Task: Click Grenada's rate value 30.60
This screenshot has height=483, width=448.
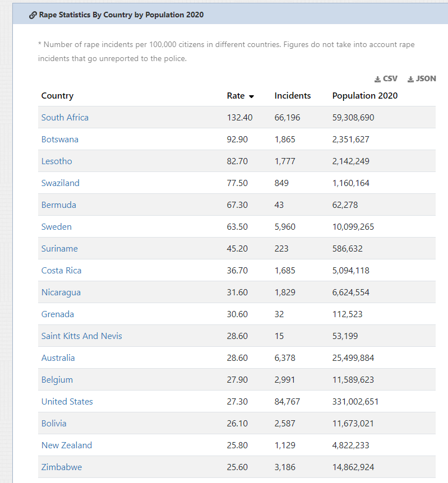Action: click(x=237, y=314)
